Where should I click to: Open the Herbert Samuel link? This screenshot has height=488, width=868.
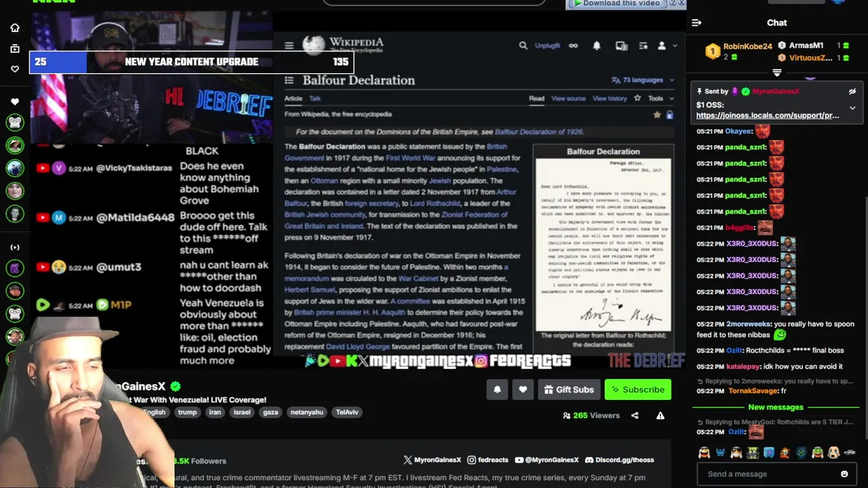point(309,289)
